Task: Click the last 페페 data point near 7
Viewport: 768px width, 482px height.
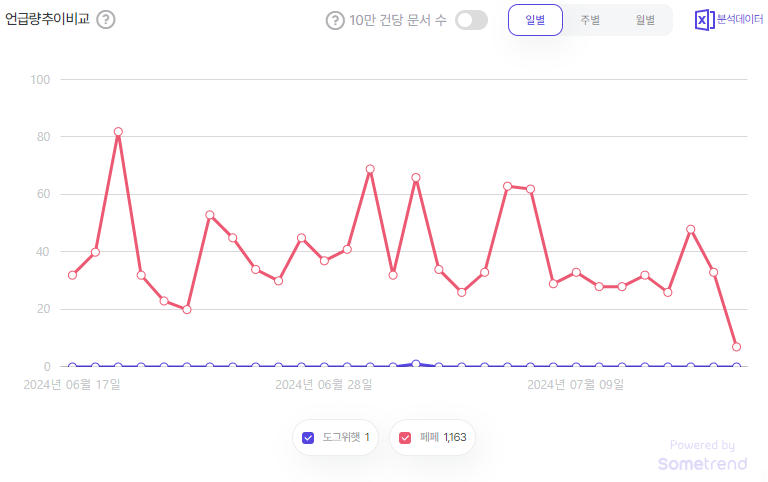Action: click(737, 347)
